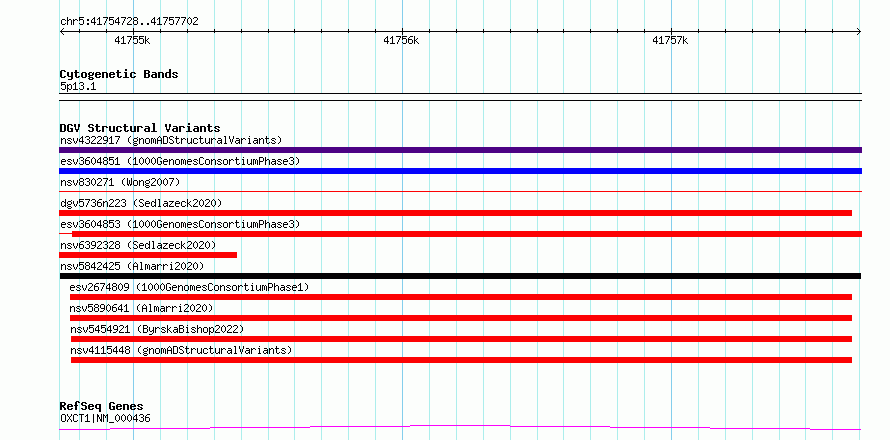
Task: Open nsv4115448 gnomAD variant label
Action: tap(180, 350)
